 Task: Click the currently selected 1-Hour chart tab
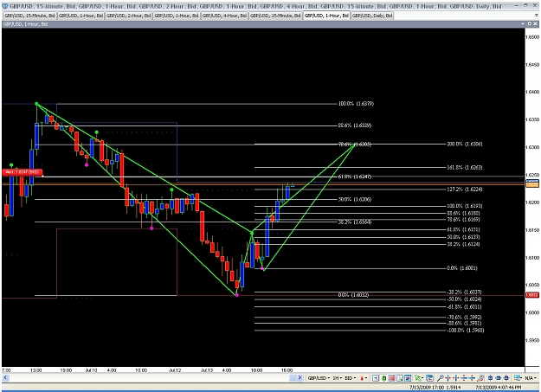coord(326,16)
